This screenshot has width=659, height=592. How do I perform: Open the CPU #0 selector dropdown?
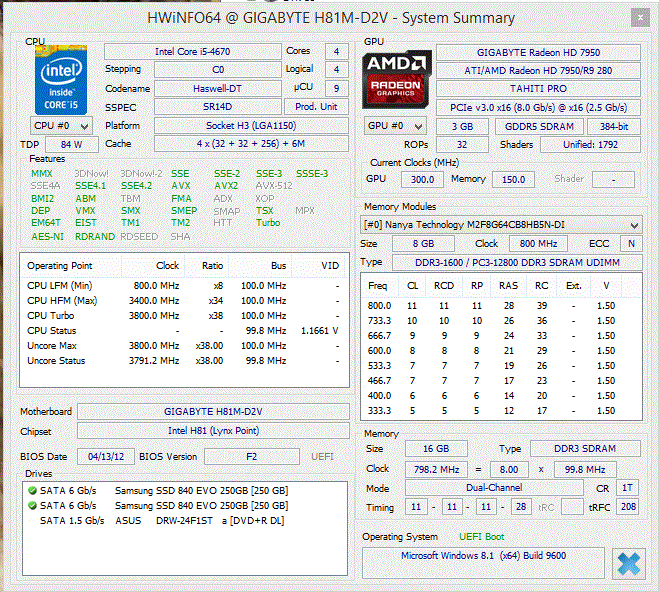61,126
